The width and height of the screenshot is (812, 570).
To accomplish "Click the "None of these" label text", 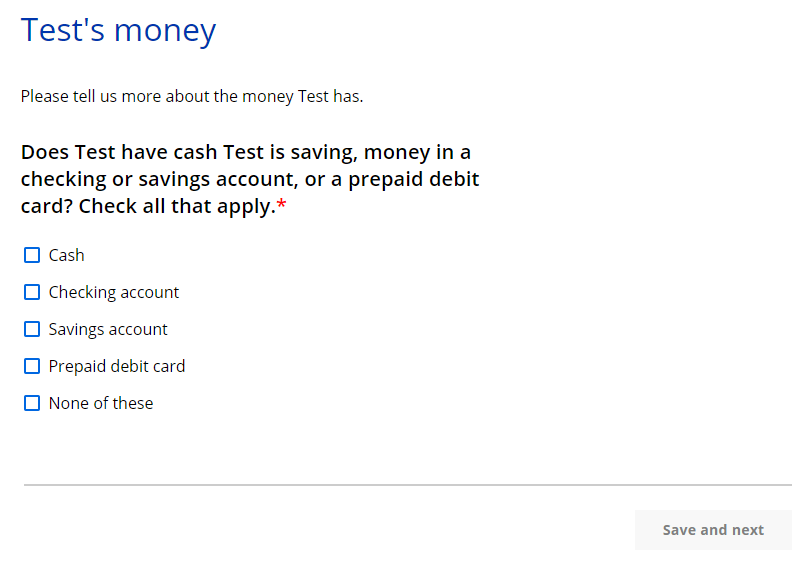I will (101, 403).
